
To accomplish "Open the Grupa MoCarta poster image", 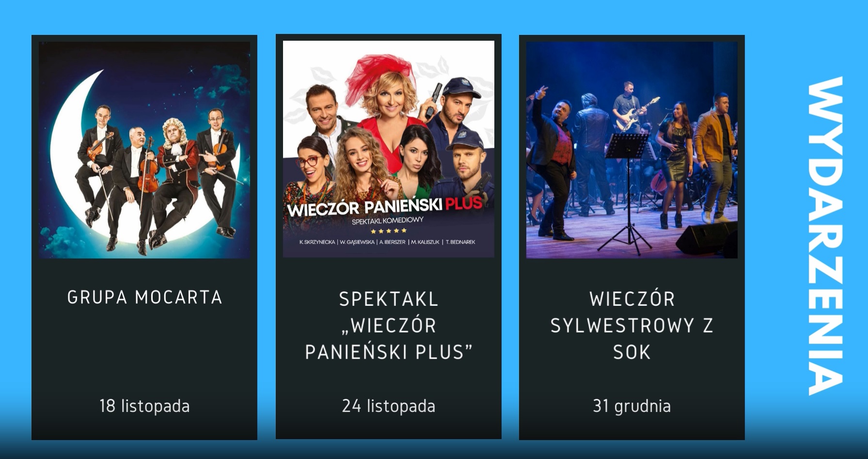I will (x=144, y=150).
